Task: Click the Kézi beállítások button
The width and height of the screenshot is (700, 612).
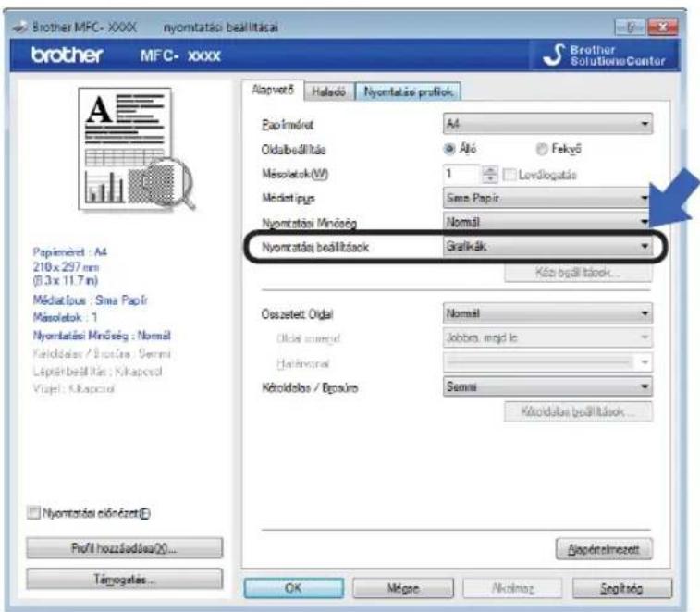Action: (x=578, y=273)
